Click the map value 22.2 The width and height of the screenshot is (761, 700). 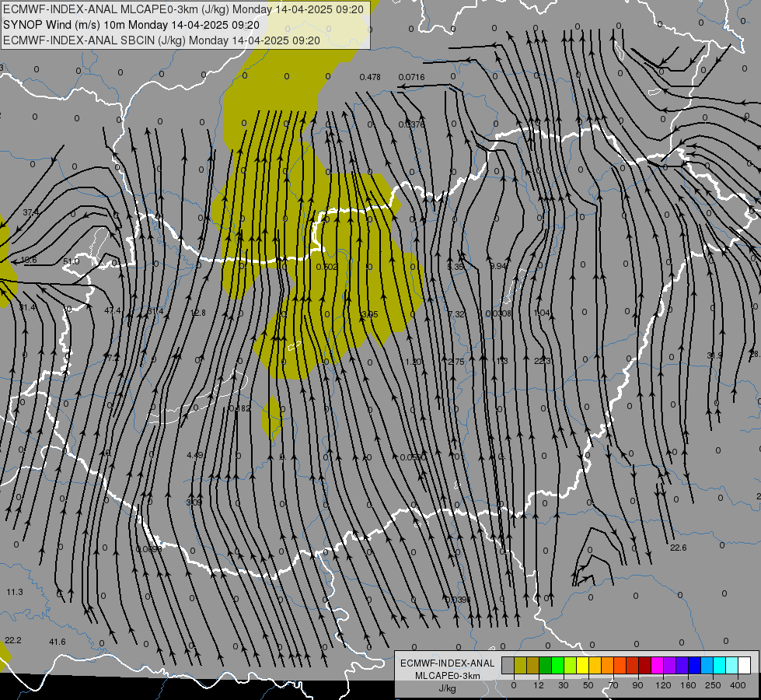[13, 641]
